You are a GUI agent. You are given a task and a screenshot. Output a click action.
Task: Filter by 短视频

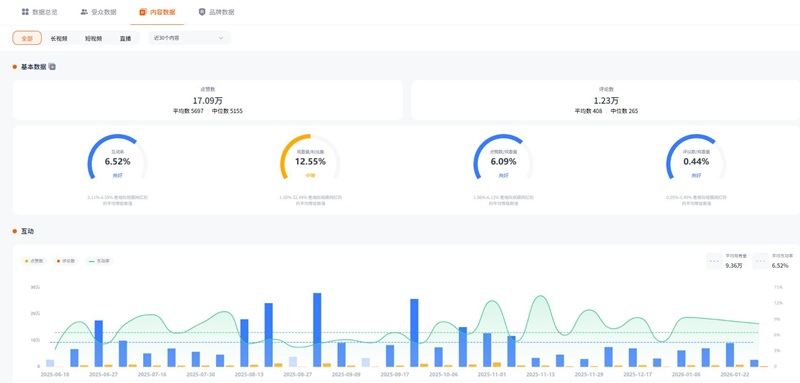(93, 38)
